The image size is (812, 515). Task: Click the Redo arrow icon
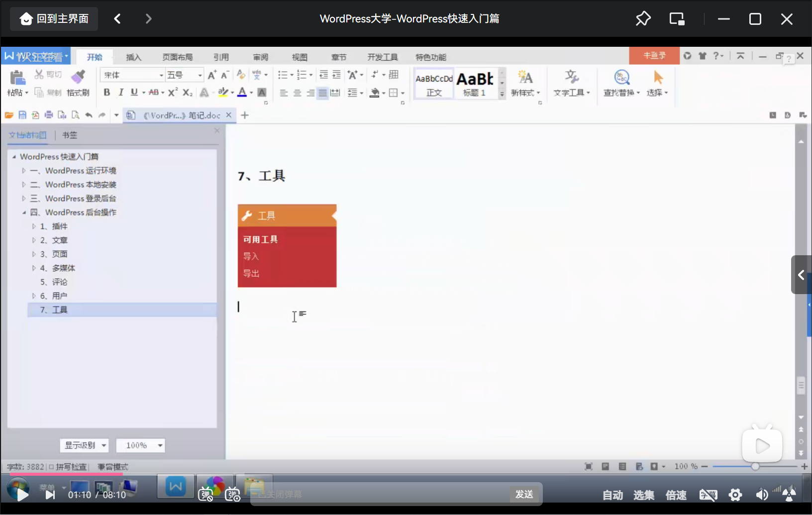102,115
